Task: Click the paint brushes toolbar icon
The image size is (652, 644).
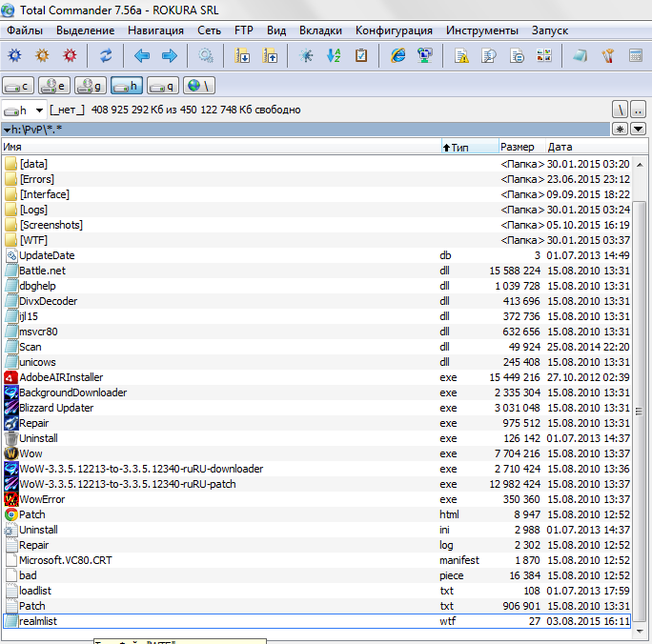Action: tap(607, 55)
